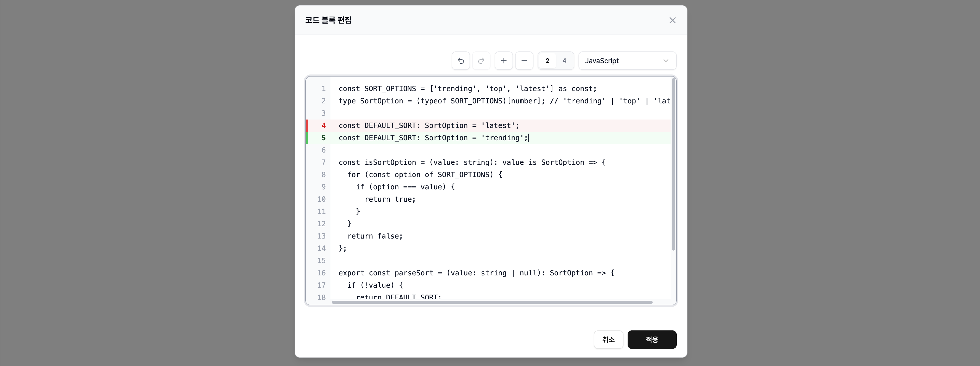The height and width of the screenshot is (366, 980).
Task: Click the horizontal scrollbar of the editor
Action: pyautogui.click(x=492, y=302)
